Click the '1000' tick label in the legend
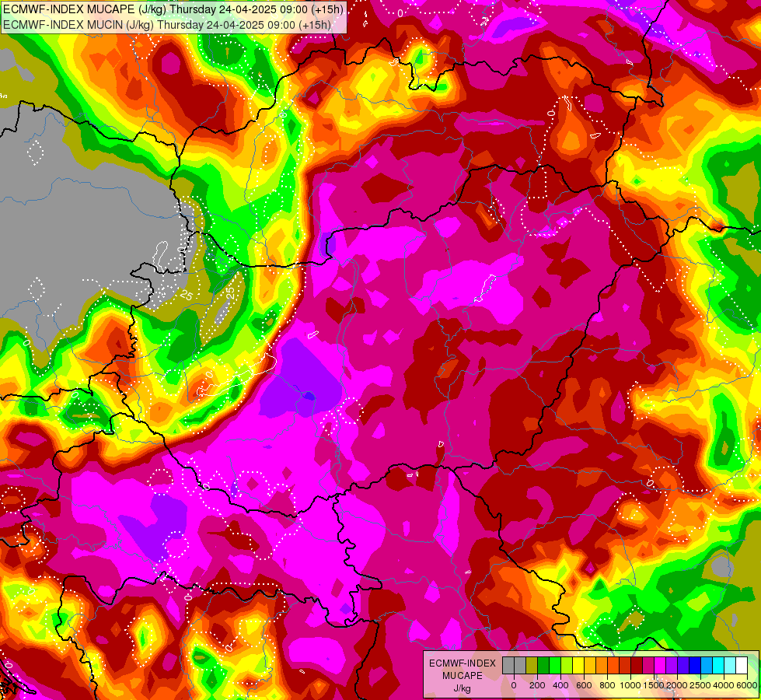The width and height of the screenshot is (761, 700). click(630, 685)
